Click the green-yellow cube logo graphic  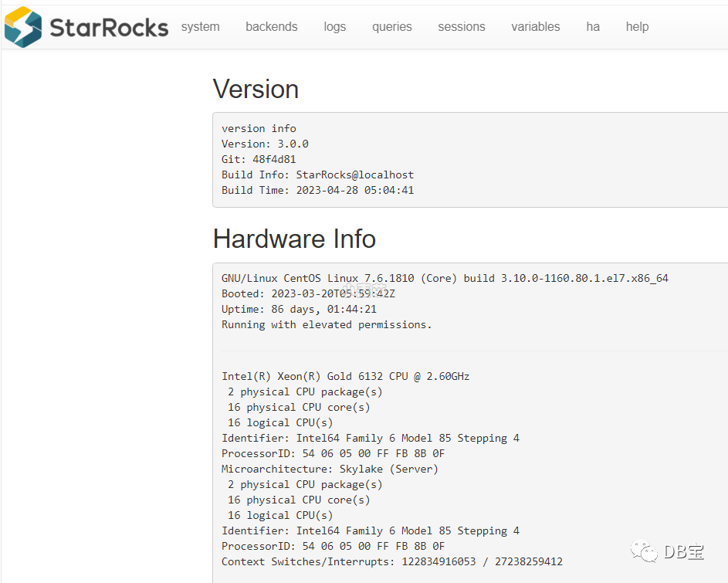tap(23, 26)
